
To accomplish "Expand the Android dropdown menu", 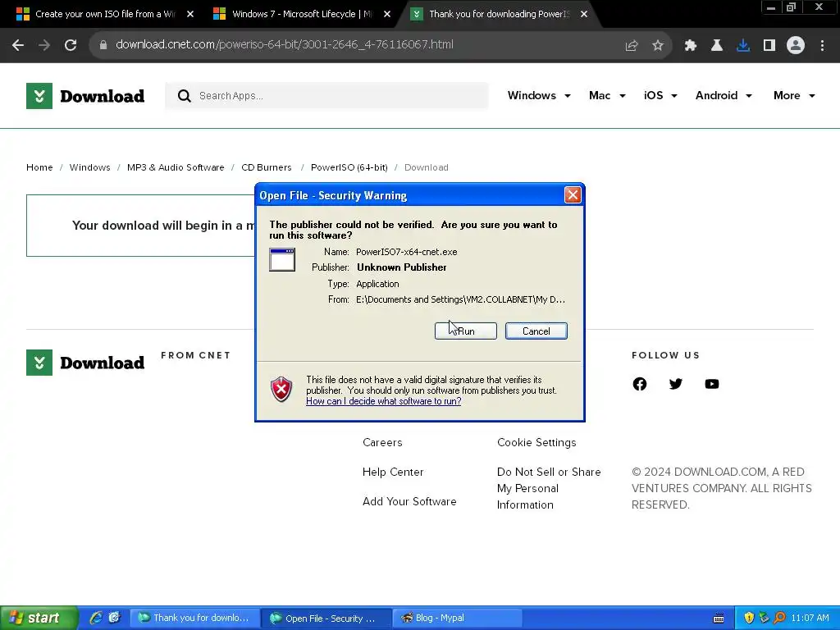I will coord(724,95).
